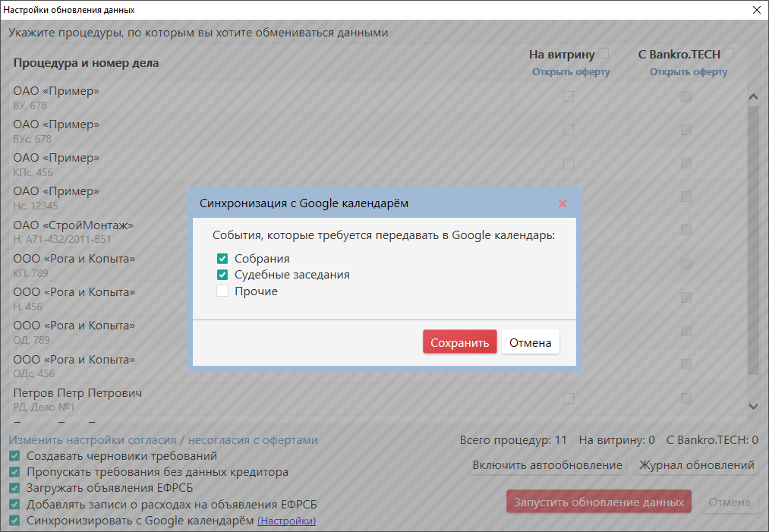
Task: Click Включить автообновление button
Action: [x=547, y=465]
